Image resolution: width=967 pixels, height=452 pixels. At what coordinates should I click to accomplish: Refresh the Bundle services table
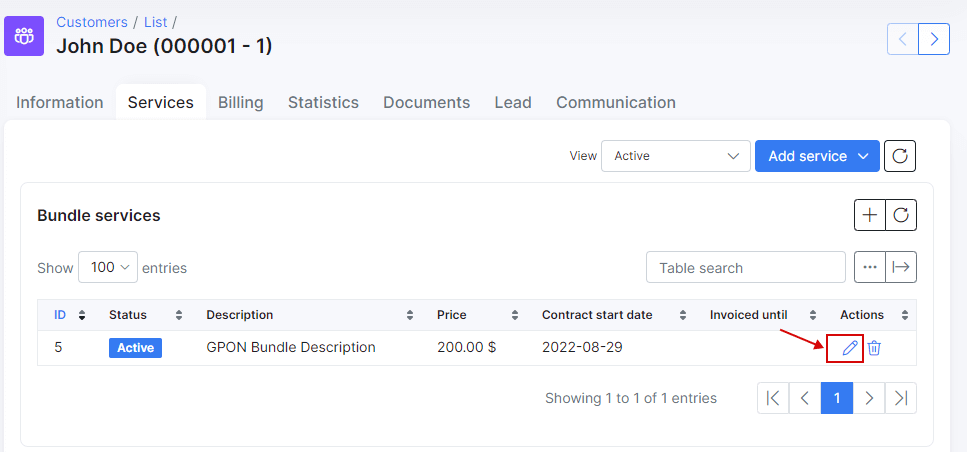click(x=901, y=215)
